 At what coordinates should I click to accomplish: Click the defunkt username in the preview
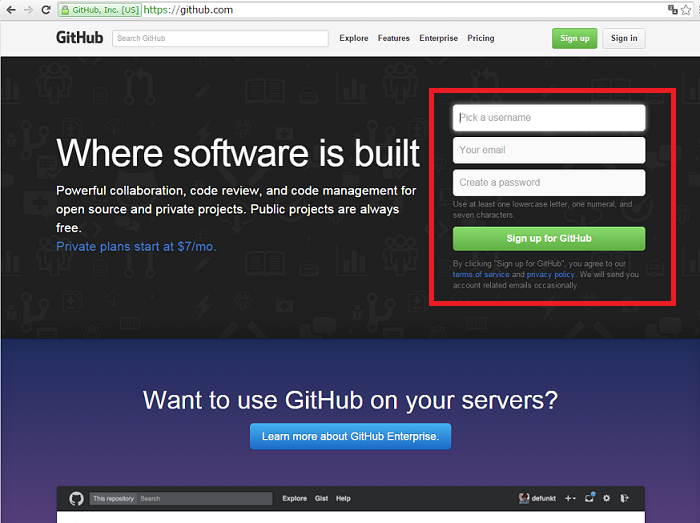pyautogui.click(x=543, y=498)
